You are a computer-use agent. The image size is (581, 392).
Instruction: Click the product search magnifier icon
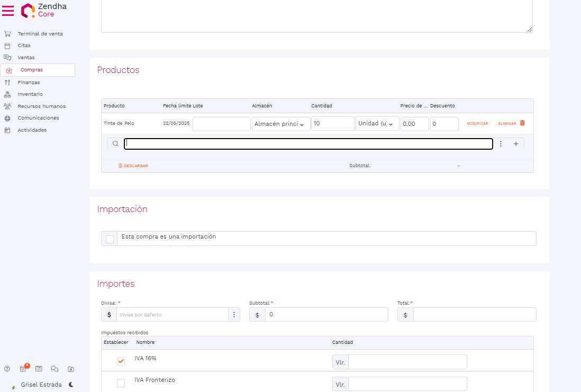click(x=115, y=144)
